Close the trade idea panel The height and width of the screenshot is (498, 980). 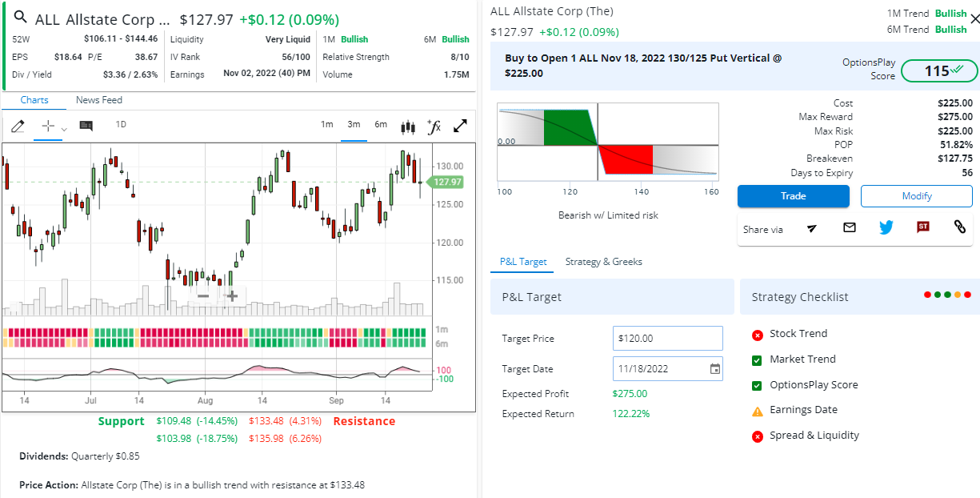(x=974, y=19)
